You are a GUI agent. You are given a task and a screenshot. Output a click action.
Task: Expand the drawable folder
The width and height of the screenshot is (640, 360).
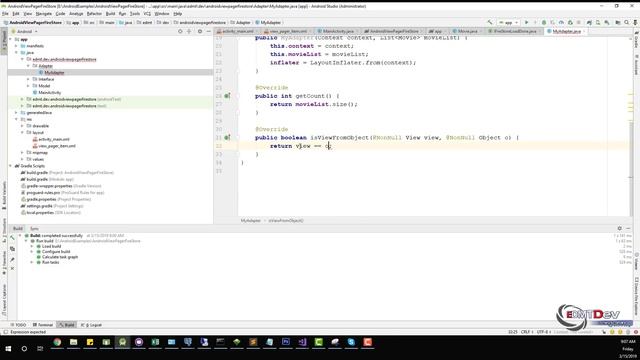point(22,126)
